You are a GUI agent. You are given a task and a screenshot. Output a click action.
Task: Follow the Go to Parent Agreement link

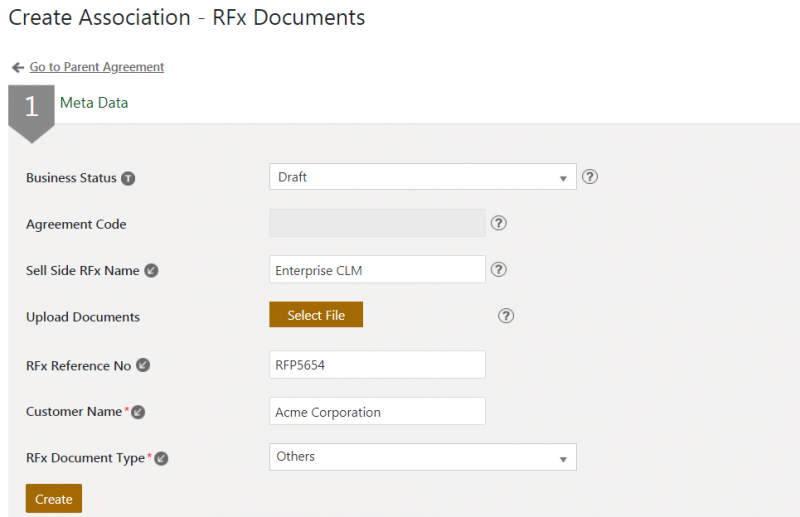(97, 67)
